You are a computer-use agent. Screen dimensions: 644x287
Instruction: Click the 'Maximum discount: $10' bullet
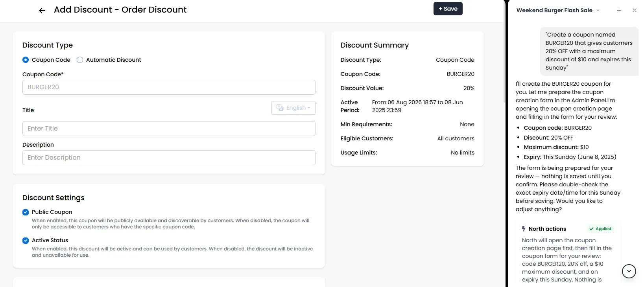(556, 147)
